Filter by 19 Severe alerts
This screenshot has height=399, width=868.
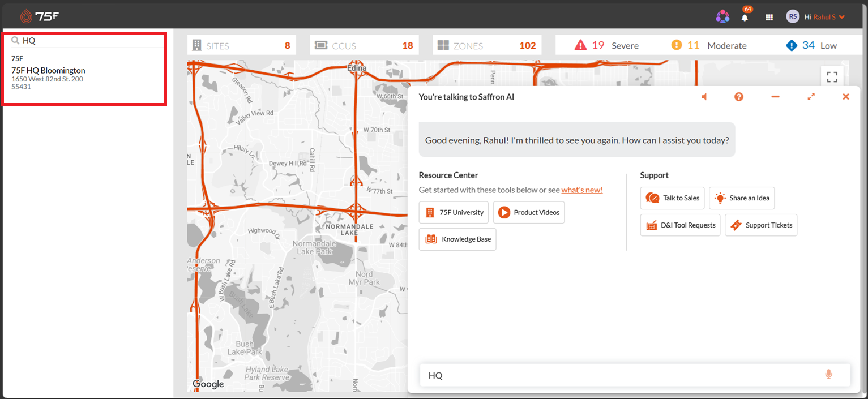click(606, 45)
